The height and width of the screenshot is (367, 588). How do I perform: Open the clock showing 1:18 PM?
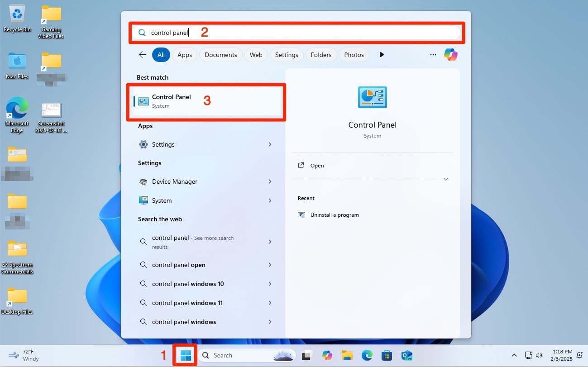pos(562,355)
